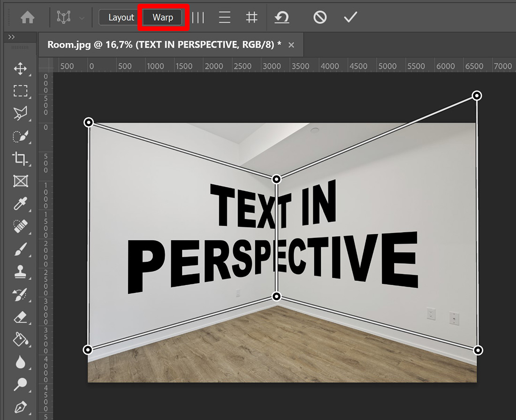Commit the perspective warp with the checkmark

(349, 17)
